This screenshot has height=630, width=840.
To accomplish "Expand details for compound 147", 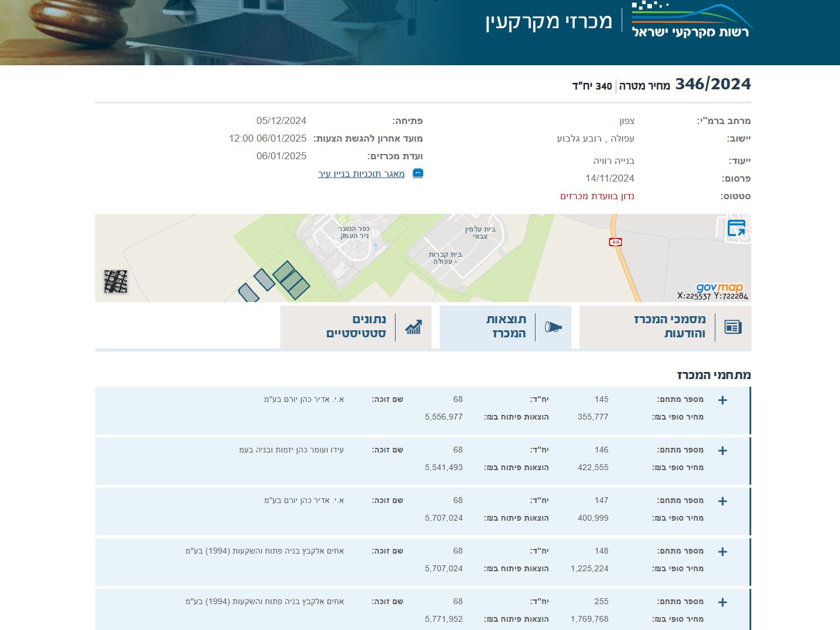I will click(x=722, y=501).
